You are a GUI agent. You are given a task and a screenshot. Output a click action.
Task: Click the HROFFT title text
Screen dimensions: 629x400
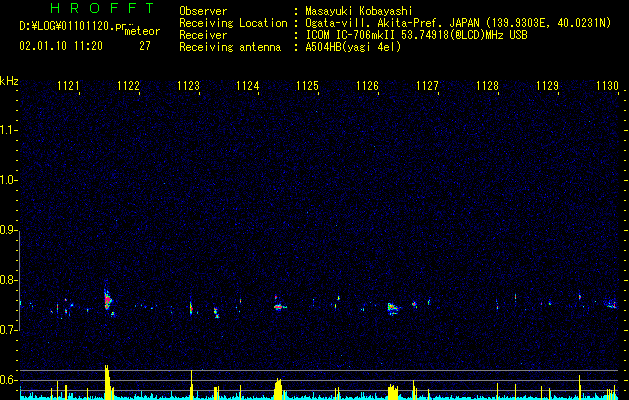tap(103, 8)
